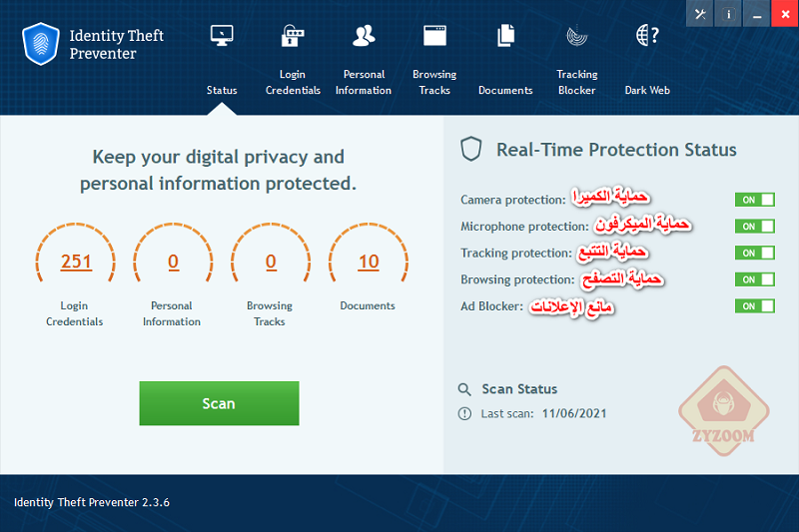799x532 pixels.
Task: Select the Status monitor icon
Action: 222,36
